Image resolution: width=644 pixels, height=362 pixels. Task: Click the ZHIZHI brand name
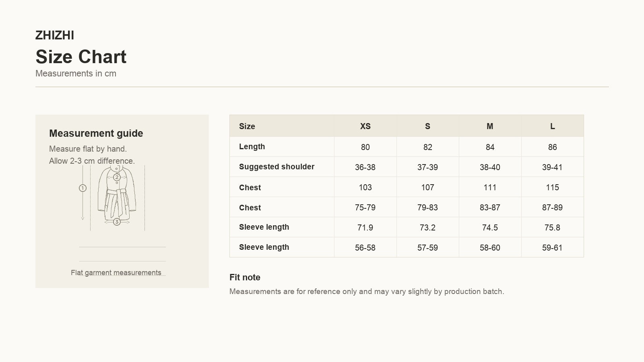[55, 35]
